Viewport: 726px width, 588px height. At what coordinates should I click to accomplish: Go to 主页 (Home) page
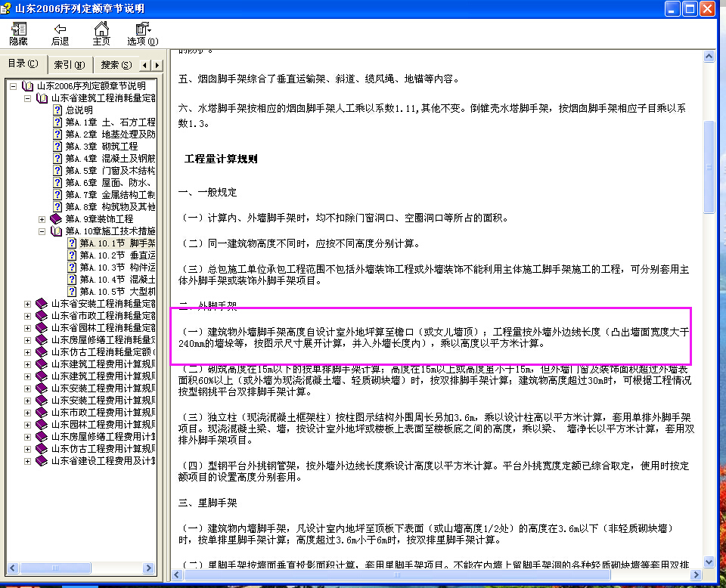101,34
